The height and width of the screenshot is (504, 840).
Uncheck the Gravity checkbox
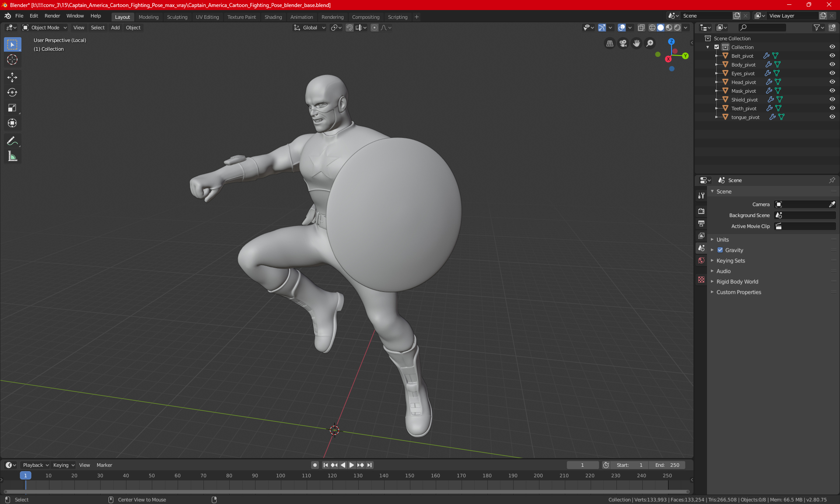(x=720, y=250)
